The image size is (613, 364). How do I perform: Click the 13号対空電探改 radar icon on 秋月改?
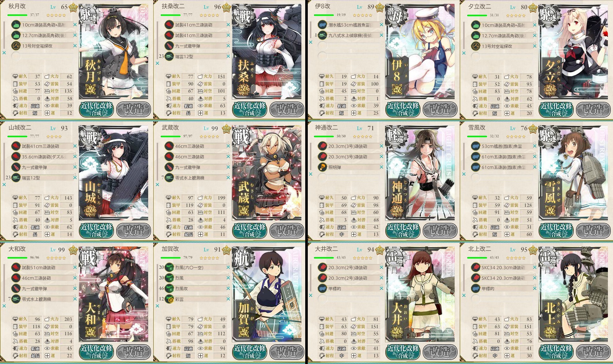[x=16, y=46]
